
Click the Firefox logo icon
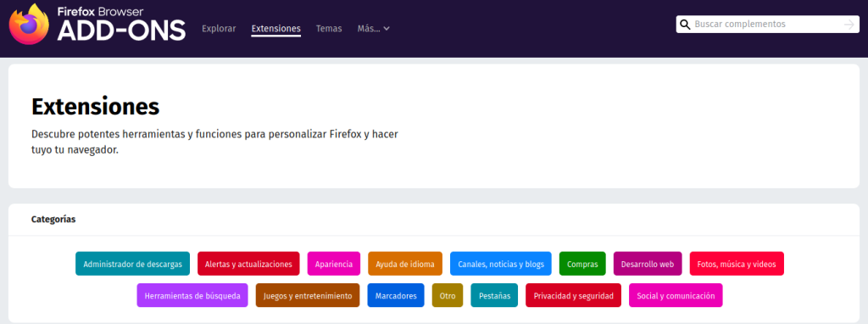[x=29, y=25]
